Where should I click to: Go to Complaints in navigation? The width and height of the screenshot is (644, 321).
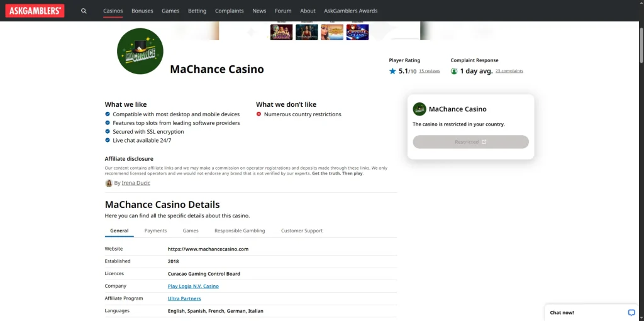[229, 11]
